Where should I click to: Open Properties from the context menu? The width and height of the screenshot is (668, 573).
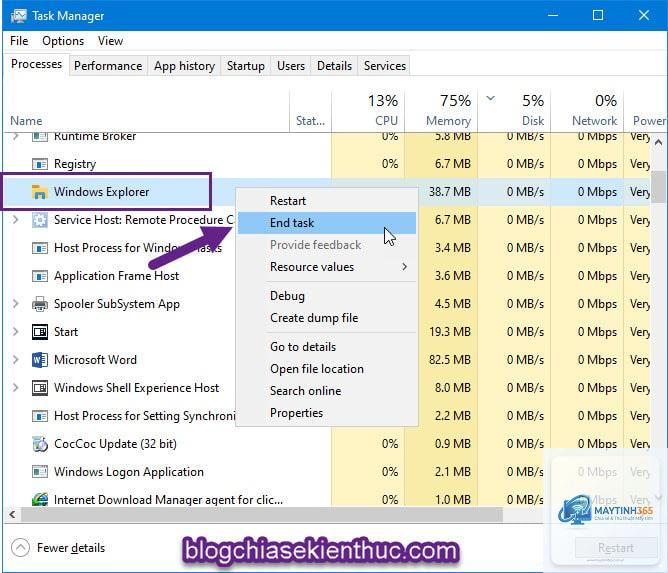tap(327, 413)
